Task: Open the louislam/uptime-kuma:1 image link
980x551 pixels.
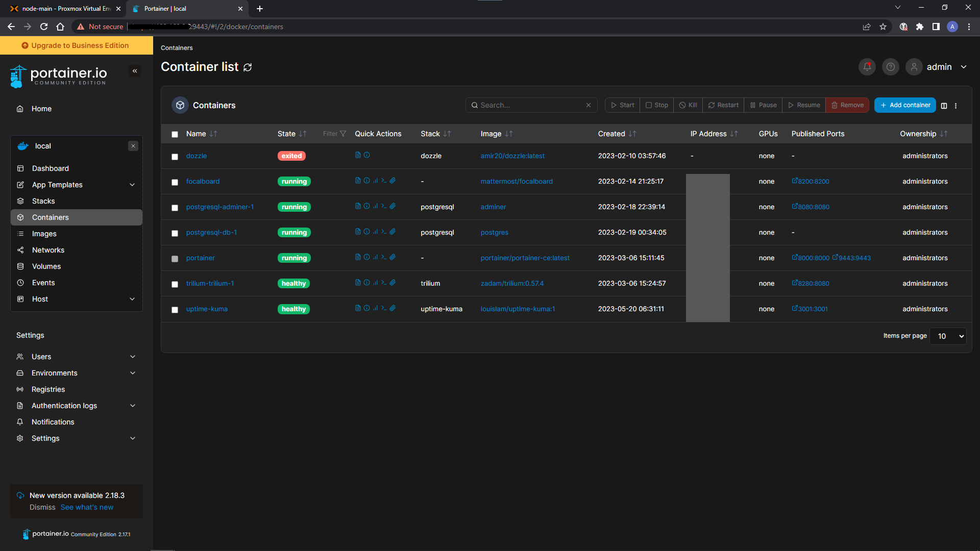Action: (x=518, y=309)
